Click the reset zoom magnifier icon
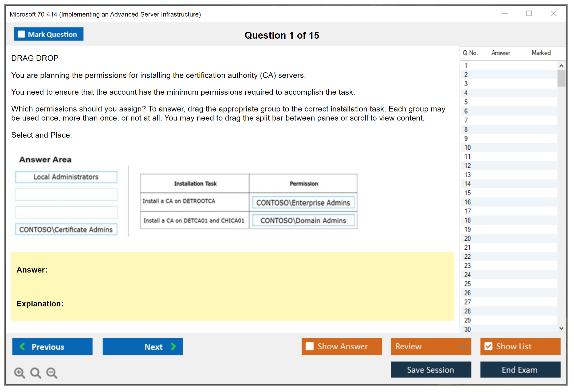This screenshot has width=574, height=392. tap(36, 373)
